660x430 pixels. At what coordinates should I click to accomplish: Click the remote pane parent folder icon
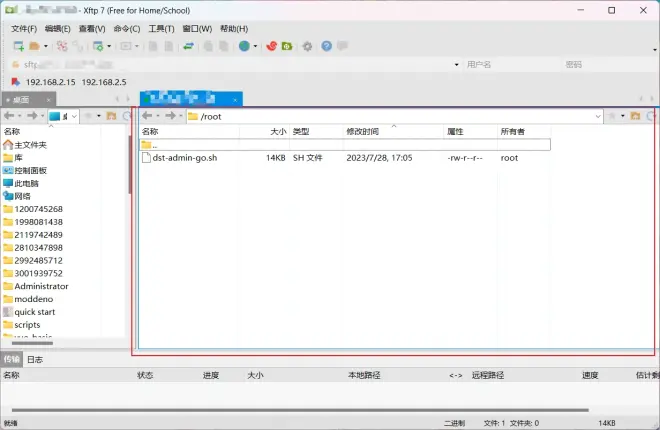click(636, 116)
